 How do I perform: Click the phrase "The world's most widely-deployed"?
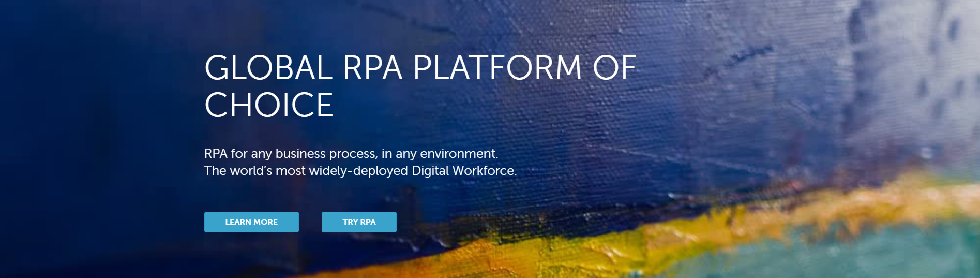pos(306,171)
